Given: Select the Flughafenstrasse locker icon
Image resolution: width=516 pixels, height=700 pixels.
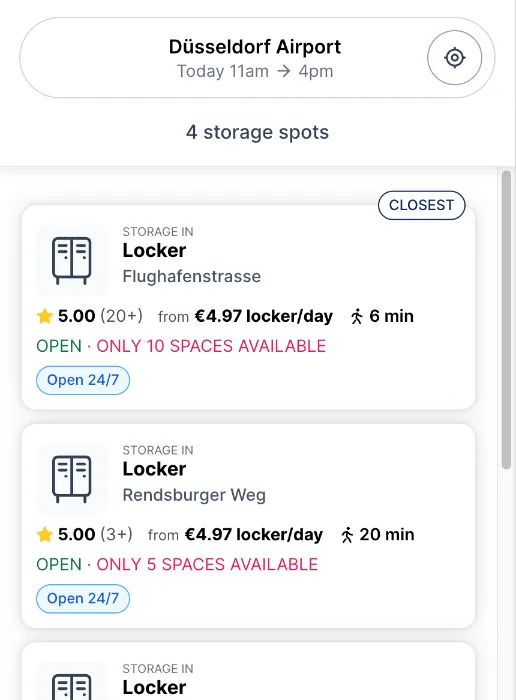Looking at the screenshot, I should click(72, 260).
